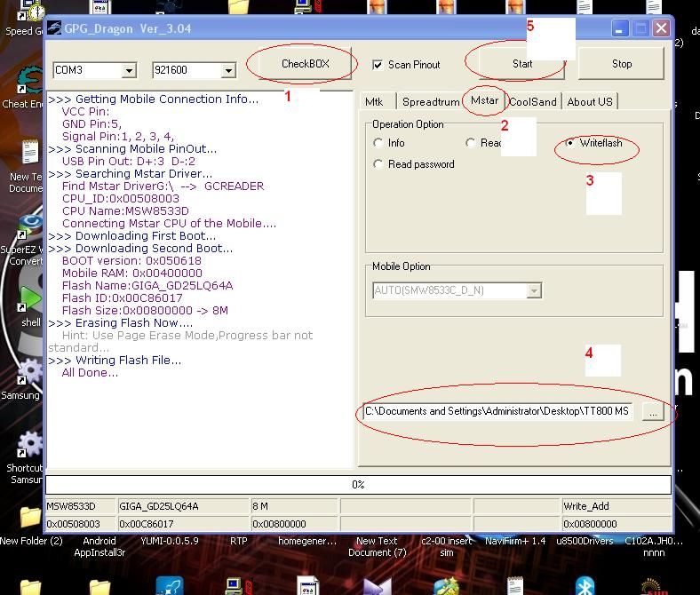
Task: Click the "Flash ID:0x00C86017" log line
Action: [123, 297]
